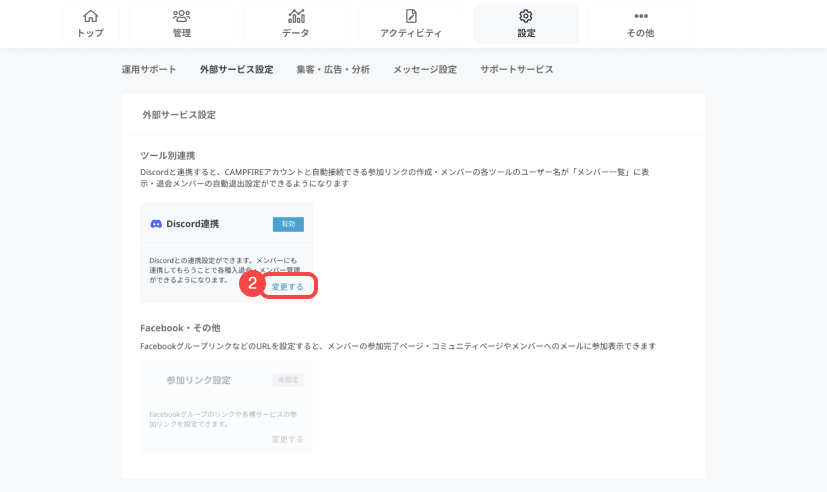Switch to the 運用サポート tab
827x492 pixels.
(x=149, y=70)
